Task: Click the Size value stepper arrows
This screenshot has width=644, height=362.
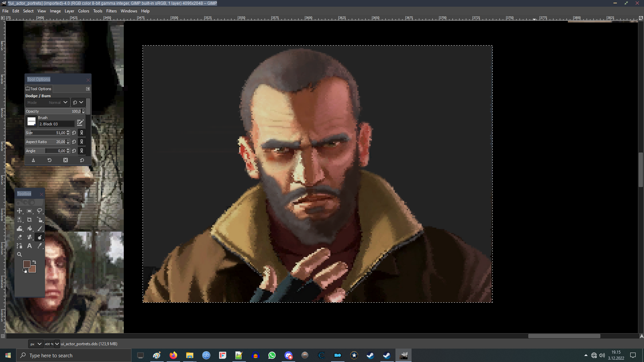Action: click(68, 133)
